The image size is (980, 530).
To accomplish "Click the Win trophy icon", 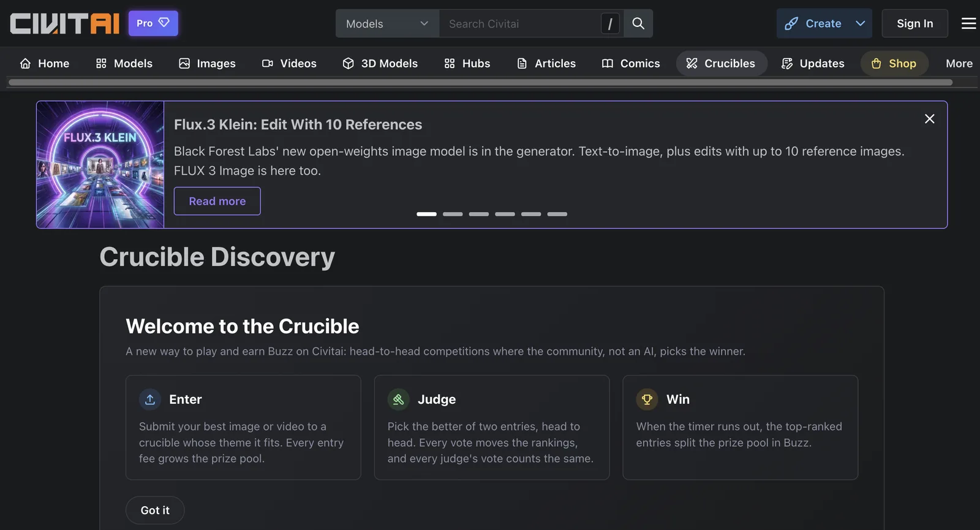I will 647,399.
